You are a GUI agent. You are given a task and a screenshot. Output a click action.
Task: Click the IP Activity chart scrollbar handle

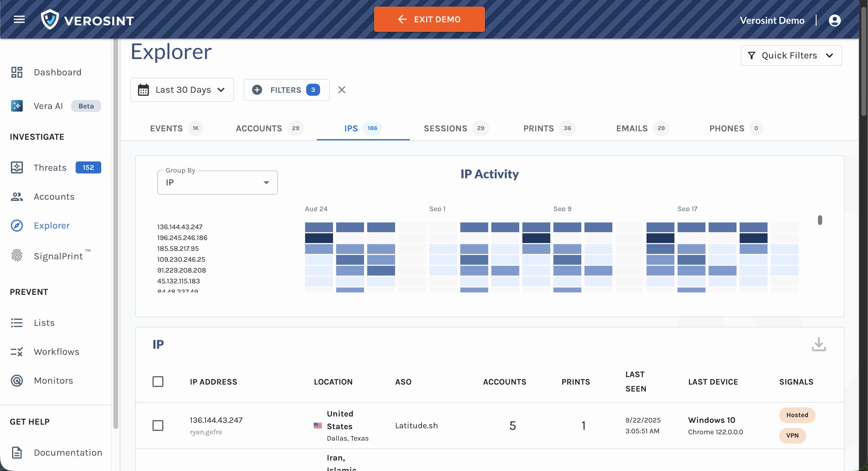[820, 220]
